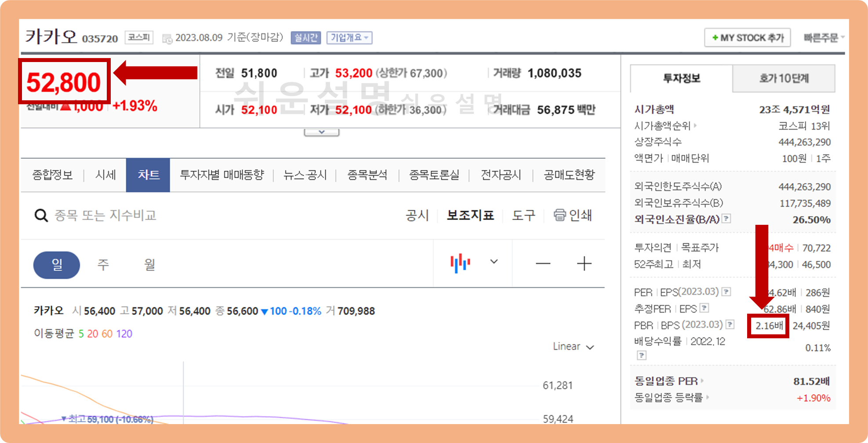Click the 외국인소진율 value 26.50%
Viewport: 868px width, 443px height.
coord(812,220)
